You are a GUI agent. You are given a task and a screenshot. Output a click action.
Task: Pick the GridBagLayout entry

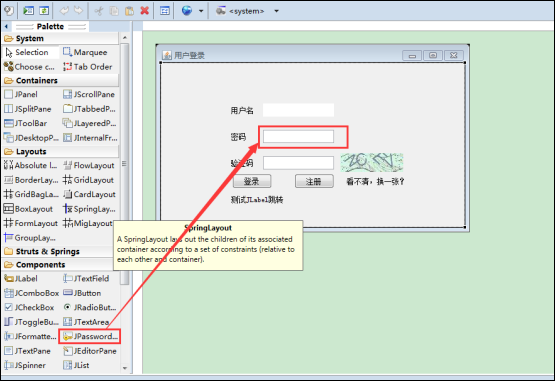(31, 194)
